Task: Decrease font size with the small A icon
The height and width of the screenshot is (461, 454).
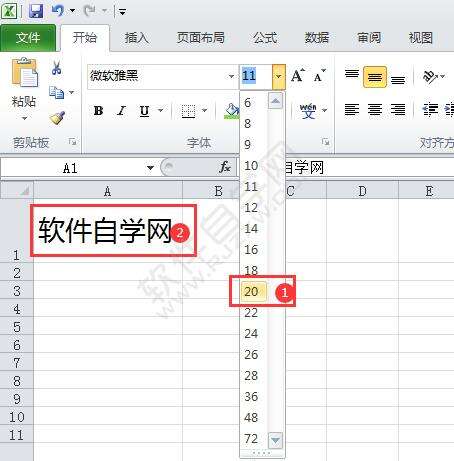Action: tap(319, 76)
